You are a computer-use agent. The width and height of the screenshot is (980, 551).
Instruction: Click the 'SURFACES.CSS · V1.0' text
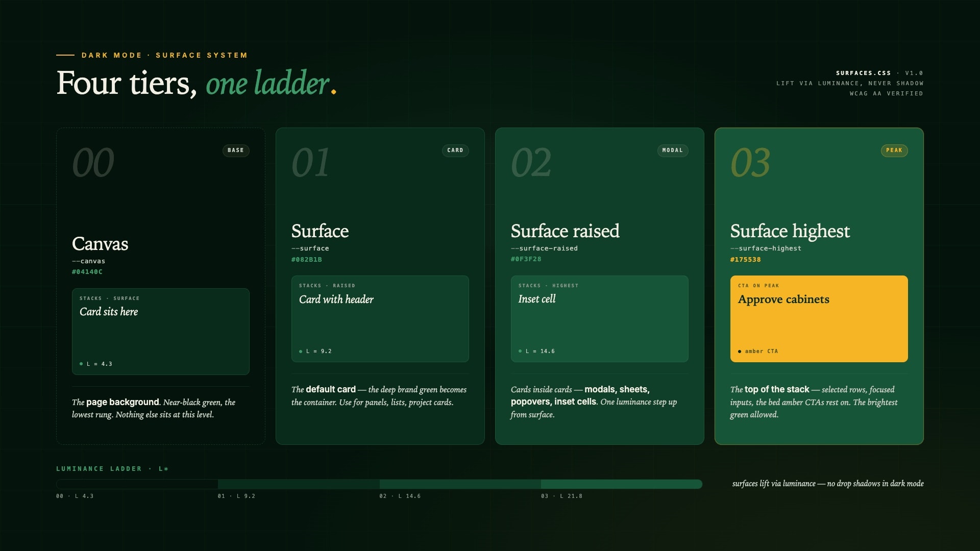[879, 73]
